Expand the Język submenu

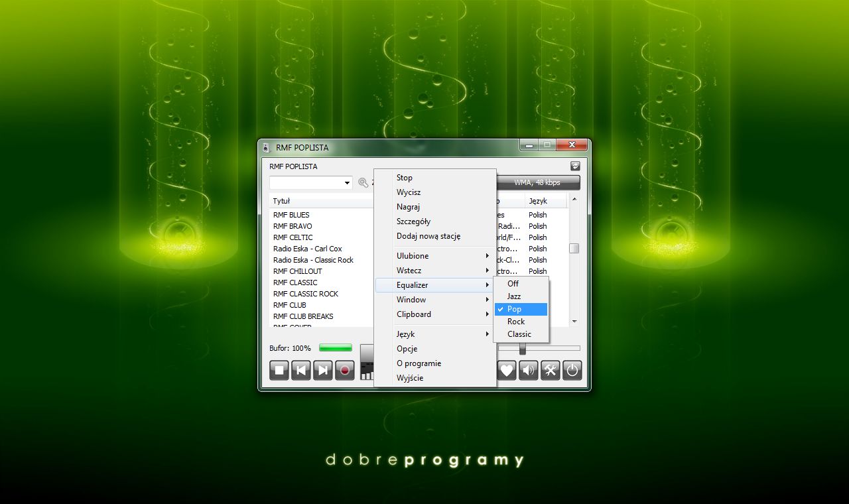coord(435,334)
